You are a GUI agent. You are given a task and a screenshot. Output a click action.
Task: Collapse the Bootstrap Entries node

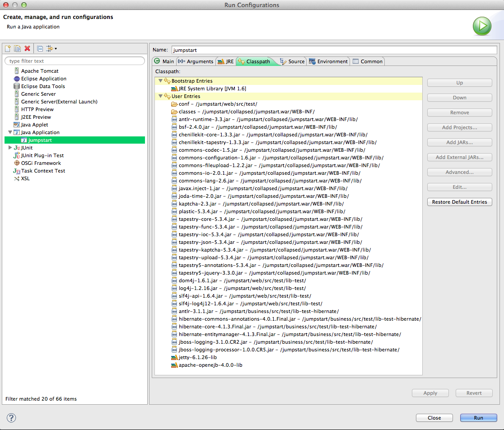coord(160,81)
